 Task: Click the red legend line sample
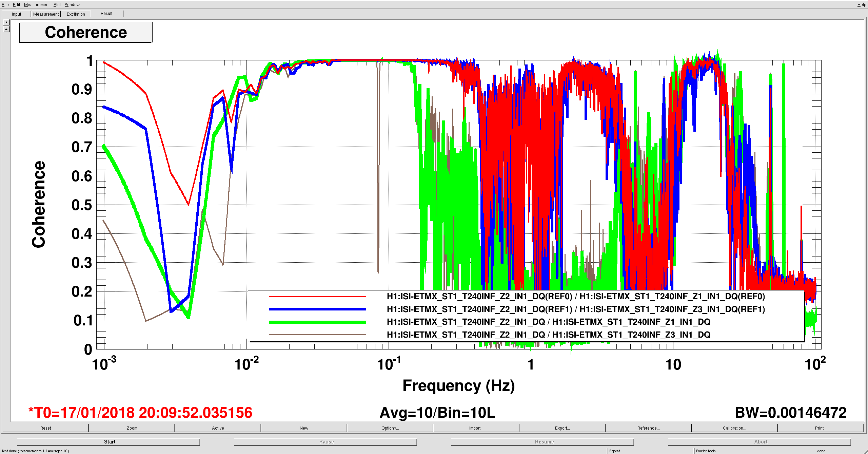point(317,296)
